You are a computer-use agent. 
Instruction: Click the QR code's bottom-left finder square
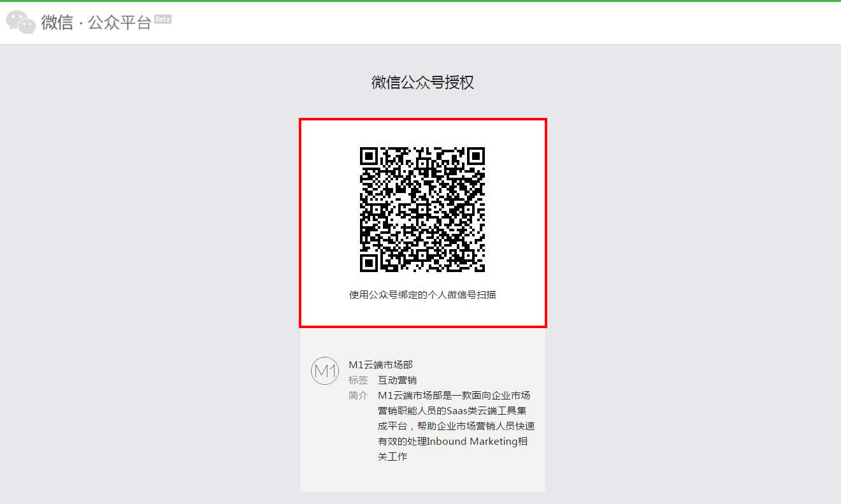(369, 263)
